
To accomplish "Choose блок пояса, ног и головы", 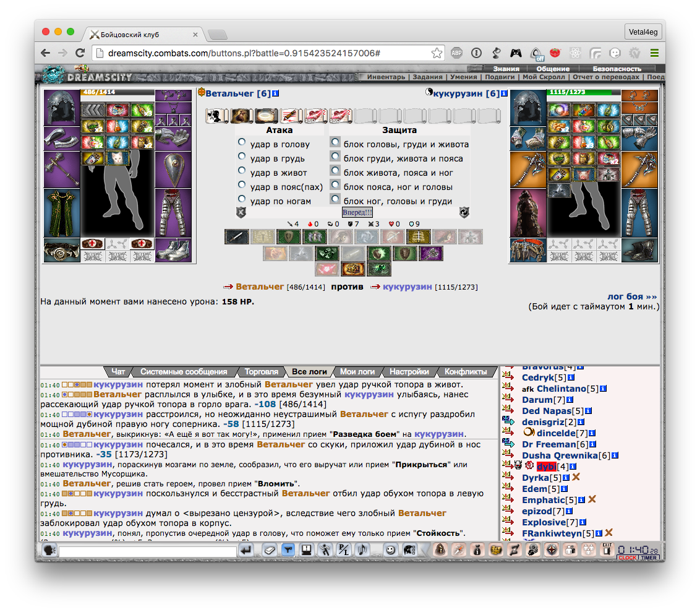I will pyautogui.click(x=335, y=185).
